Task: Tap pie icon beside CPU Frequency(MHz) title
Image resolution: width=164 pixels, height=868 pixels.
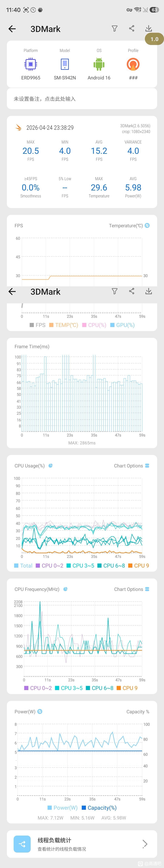Action: click(x=65, y=589)
